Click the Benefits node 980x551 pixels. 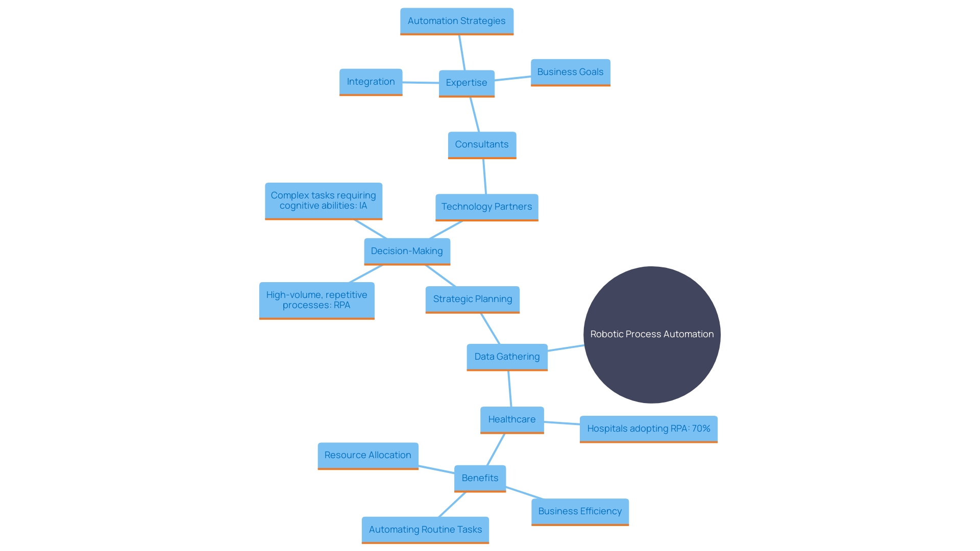point(480,478)
